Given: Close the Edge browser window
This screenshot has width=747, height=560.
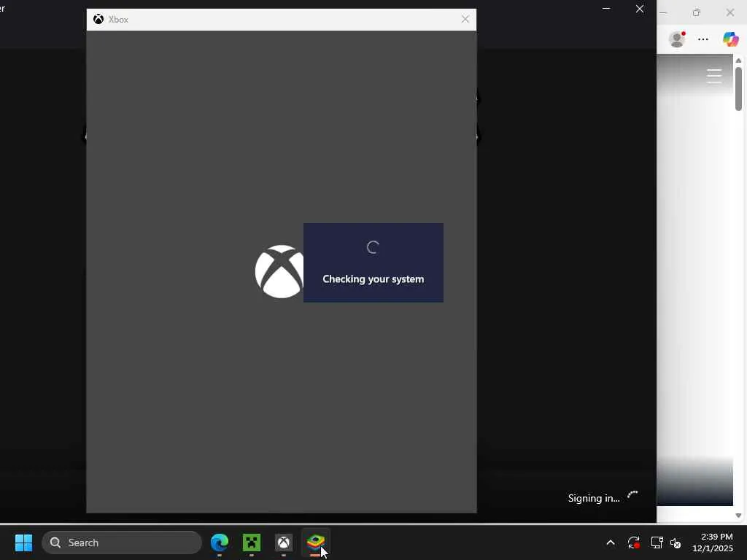Looking at the screenshot, I should [x=730, y=12].
